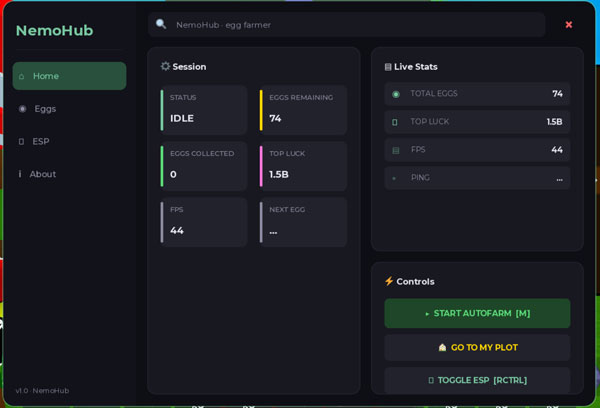Click the Ping row dot icon
Viewport: 600px width, 408px height.
[394, 178]
